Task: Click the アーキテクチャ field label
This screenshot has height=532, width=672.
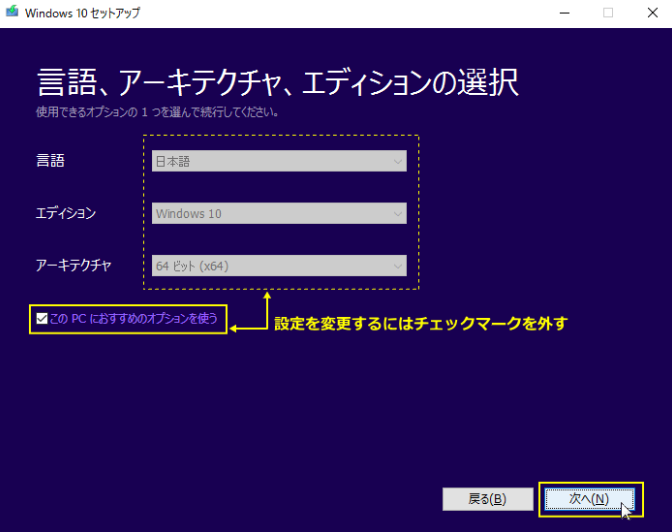Action: coord(74,265)
